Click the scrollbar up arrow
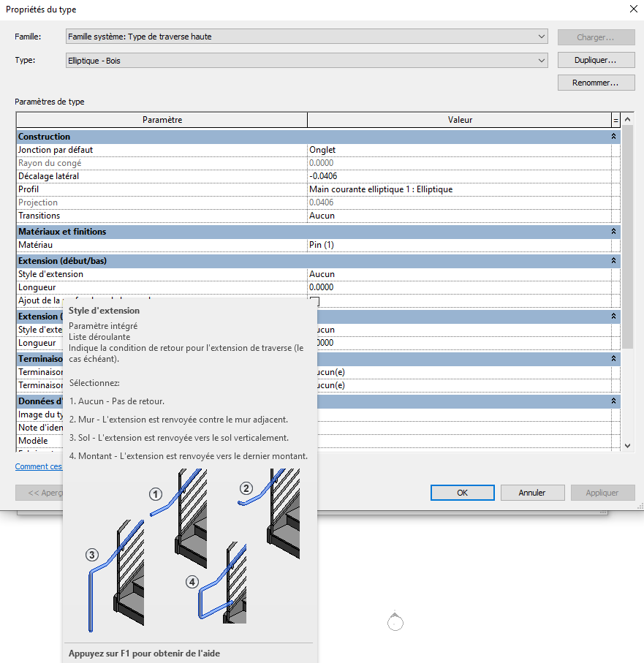The width and height of the screenshot is (644, 663). point(627,119)
